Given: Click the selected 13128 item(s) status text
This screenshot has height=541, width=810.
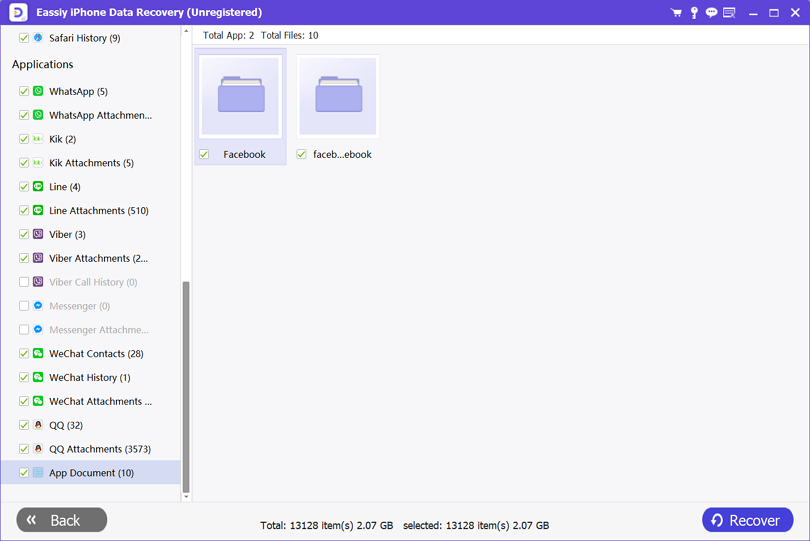Looking at the screenshot, I should [x=476, y=525].
